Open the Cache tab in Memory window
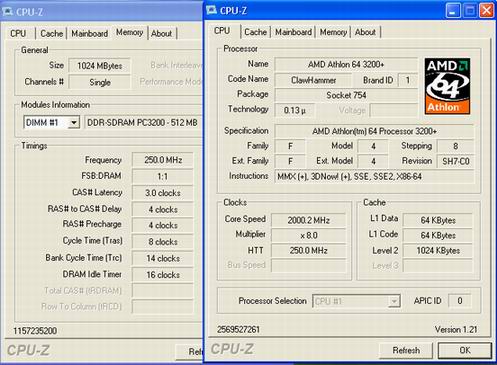 [51, 33]
